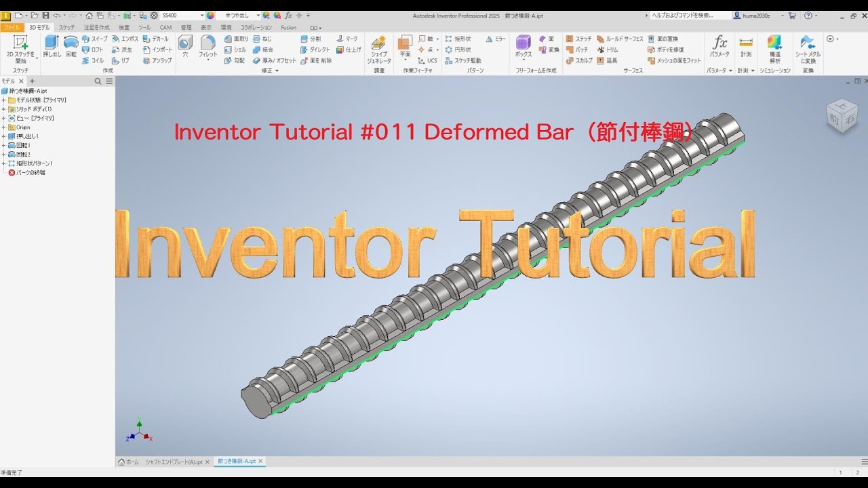Select the Work Plane tool (平面)
The image size is (868, 488).
(x=405, y=46)
